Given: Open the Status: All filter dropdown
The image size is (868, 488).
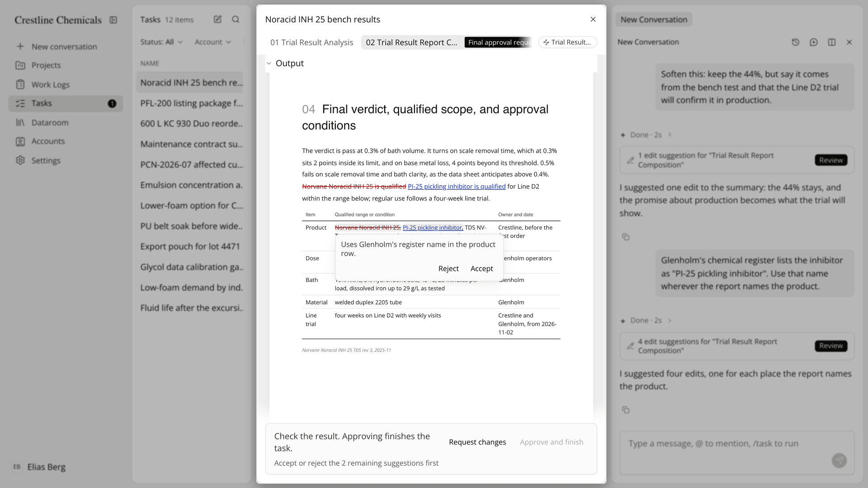Looking at the screenshot, I should coord(161,42).
